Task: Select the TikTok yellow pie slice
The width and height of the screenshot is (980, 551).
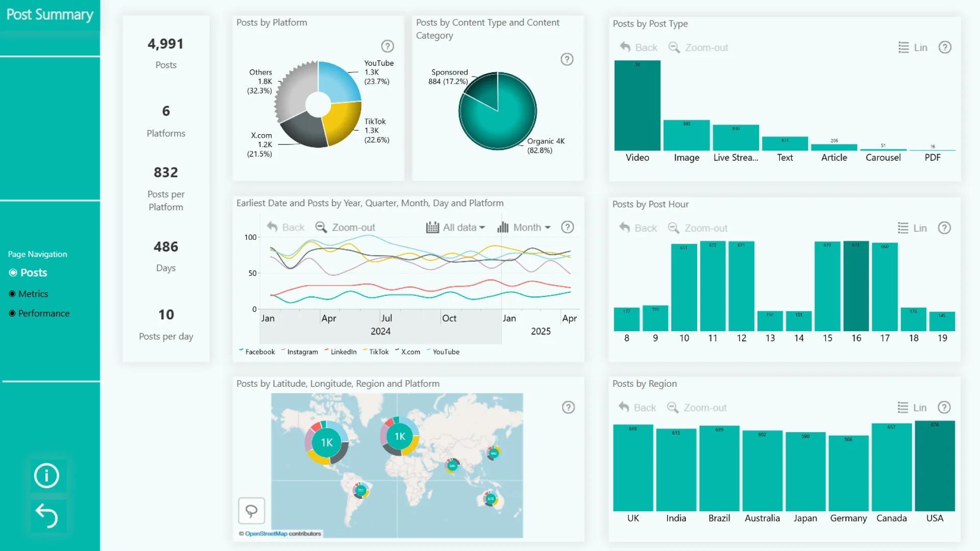Action: pos(343,122)
